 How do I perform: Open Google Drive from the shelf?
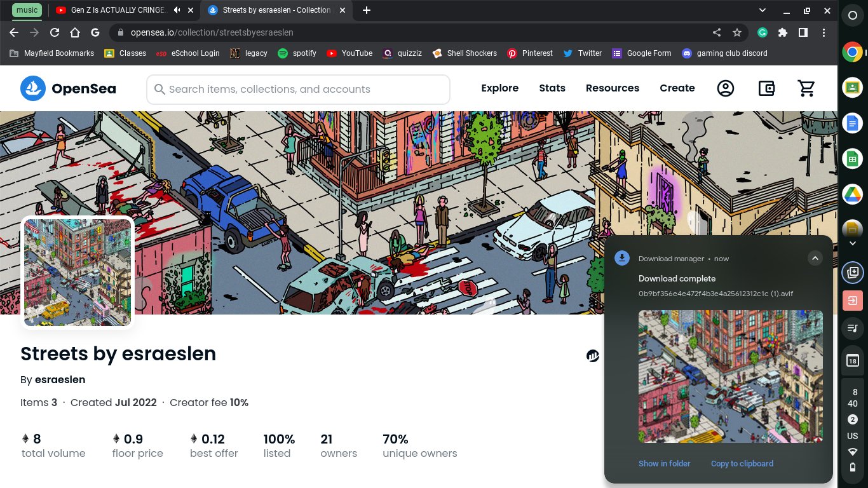[852, 194]
